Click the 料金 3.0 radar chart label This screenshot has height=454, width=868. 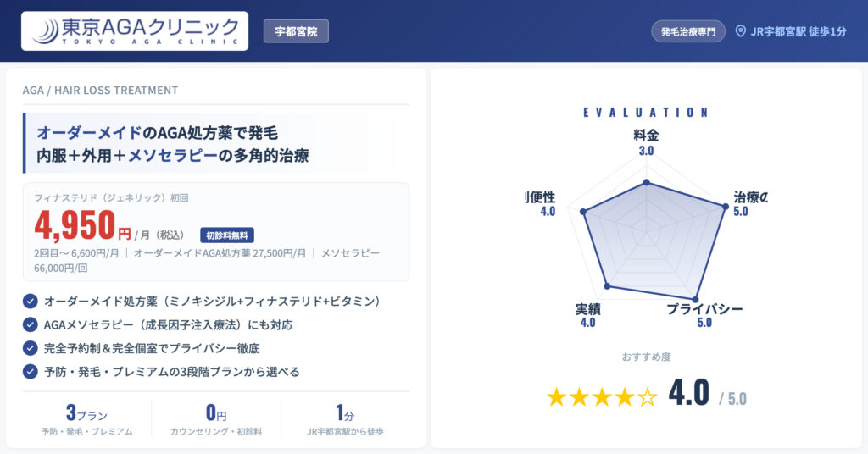tap(646, 142)
